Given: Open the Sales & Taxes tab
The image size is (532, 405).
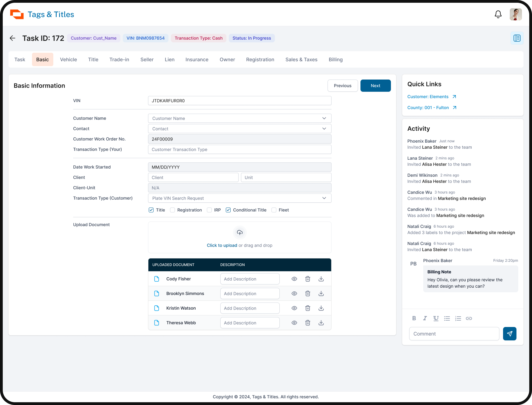Looking at the screenshot, I should click(301, 59).
